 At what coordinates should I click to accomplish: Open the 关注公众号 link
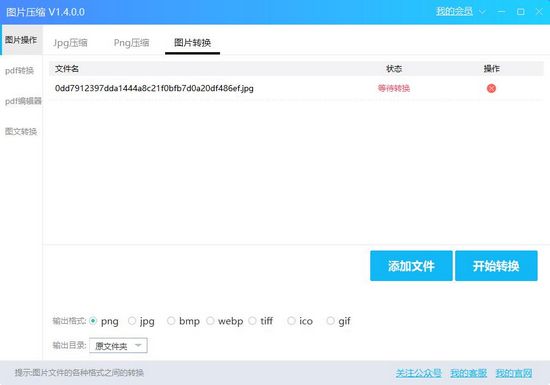(418, 373)
